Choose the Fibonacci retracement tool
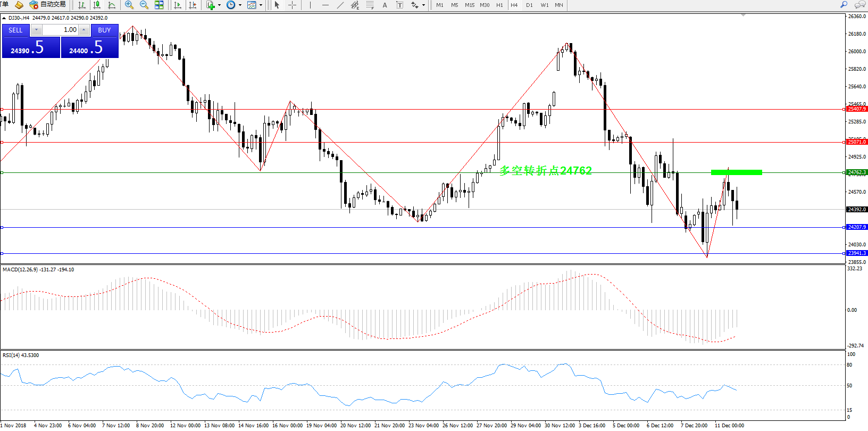Viewport: 868px width, 431px height. [x=370, y=5]
